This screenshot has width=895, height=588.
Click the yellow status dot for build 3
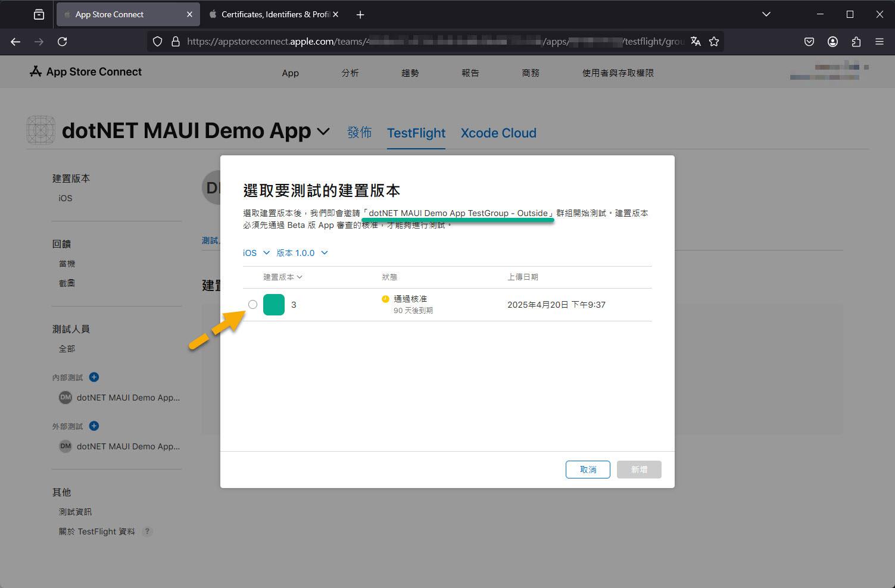[x=385, y=299]
